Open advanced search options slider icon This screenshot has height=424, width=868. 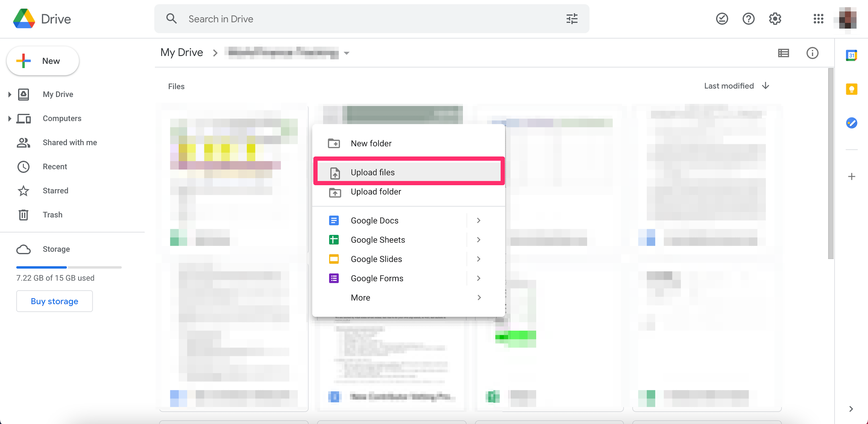(x=572, y=19)
